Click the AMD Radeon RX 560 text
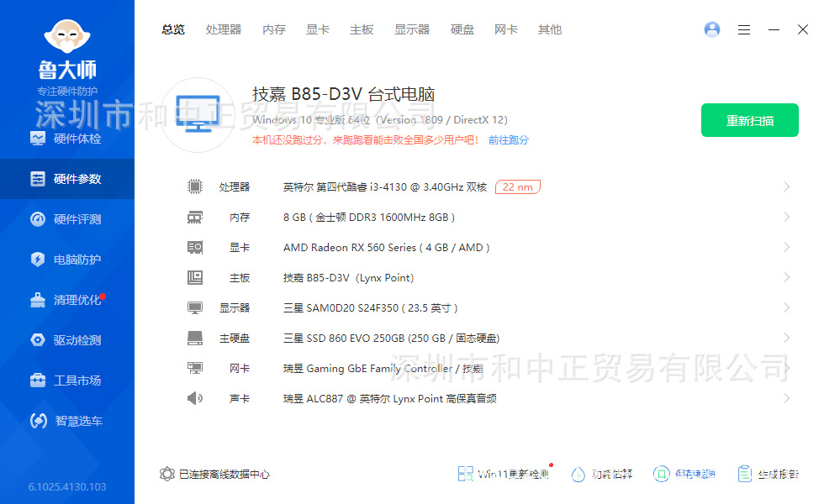This screenshot has width=824, height=504. [386, 247]
